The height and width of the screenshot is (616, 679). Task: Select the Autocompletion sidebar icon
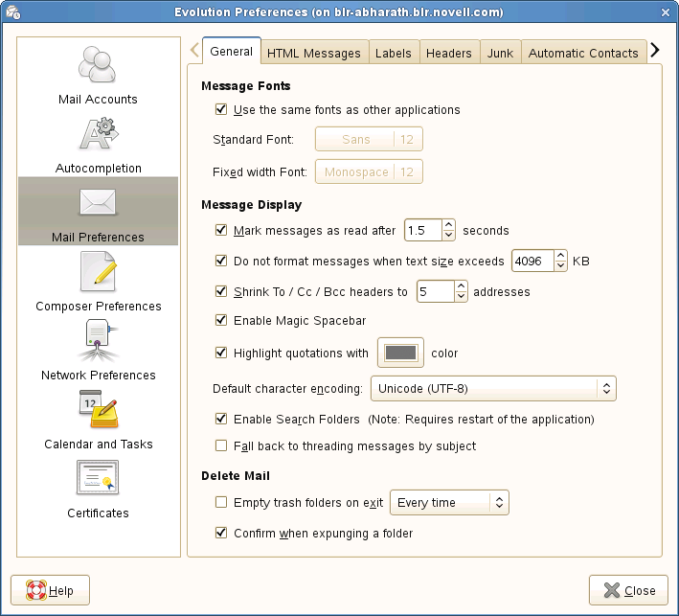point(98,135)
